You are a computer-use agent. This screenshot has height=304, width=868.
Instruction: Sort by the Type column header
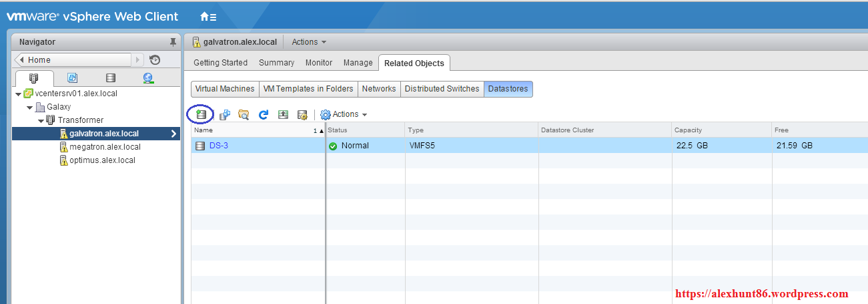click(x=472, y=130)
